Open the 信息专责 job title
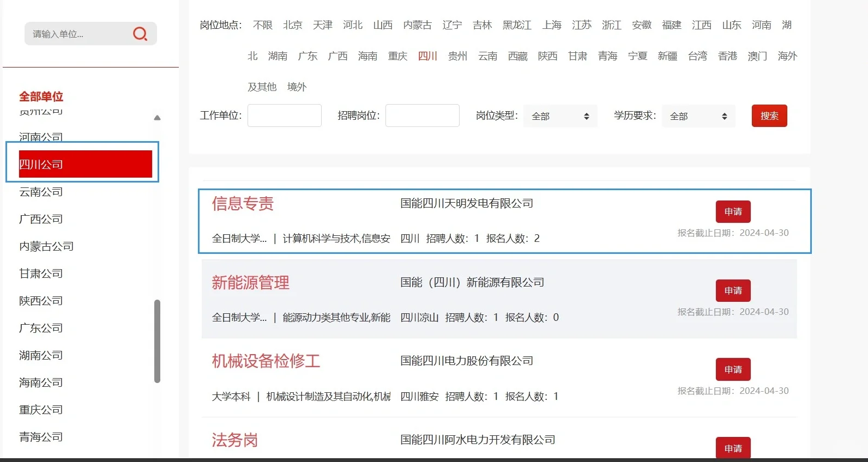The width and height of the screenshot is (868, 462). 243,204
